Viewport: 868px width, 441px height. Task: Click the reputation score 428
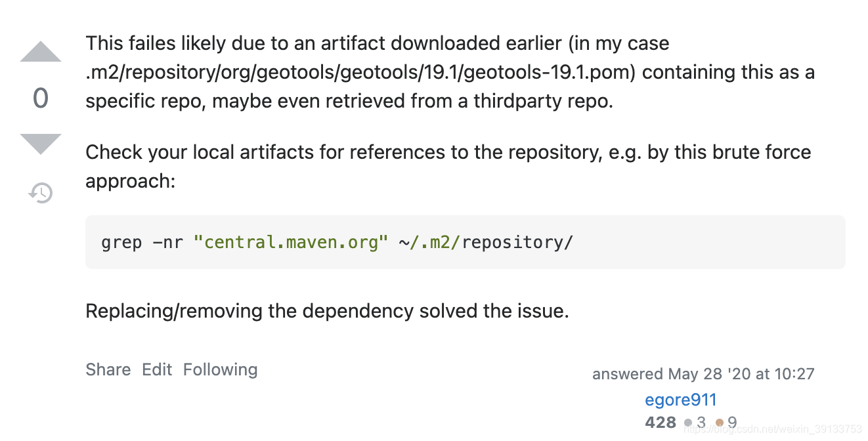pyautogui.click(x=661, y=423)
